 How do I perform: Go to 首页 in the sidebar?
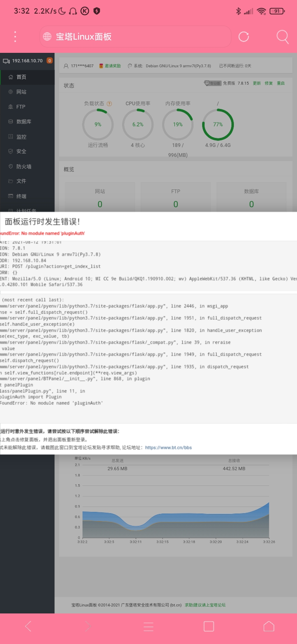[27, 77]
